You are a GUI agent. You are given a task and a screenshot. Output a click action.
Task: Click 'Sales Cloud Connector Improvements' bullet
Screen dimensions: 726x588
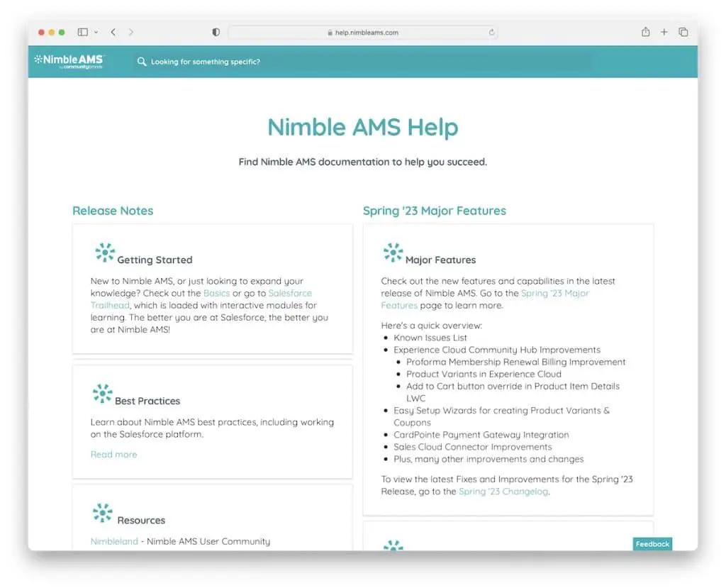473,447
